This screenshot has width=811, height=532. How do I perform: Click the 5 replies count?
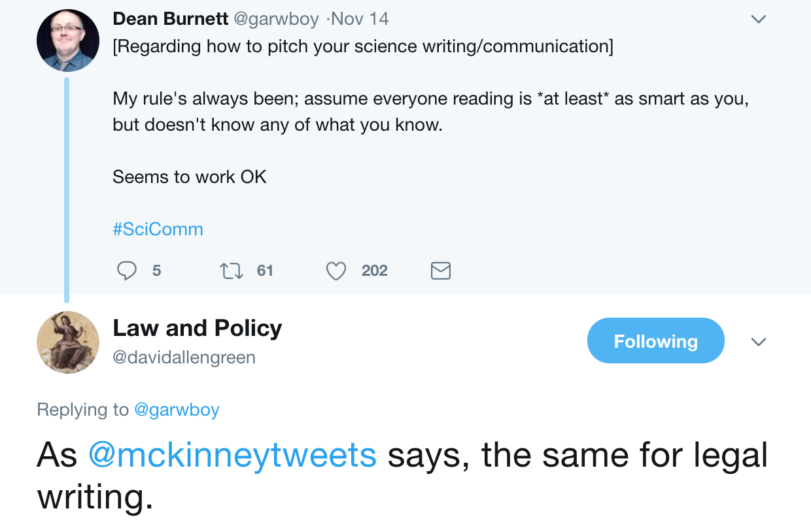point(156,271)
